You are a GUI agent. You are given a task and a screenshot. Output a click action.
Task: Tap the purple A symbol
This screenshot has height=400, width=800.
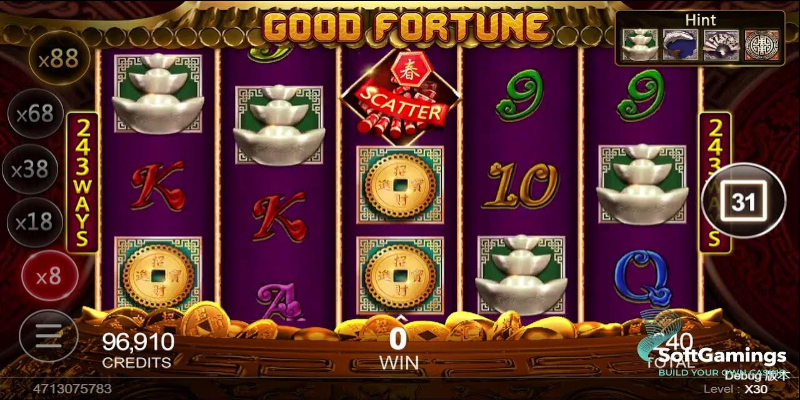pyautogui.click(x=279, y=303)
